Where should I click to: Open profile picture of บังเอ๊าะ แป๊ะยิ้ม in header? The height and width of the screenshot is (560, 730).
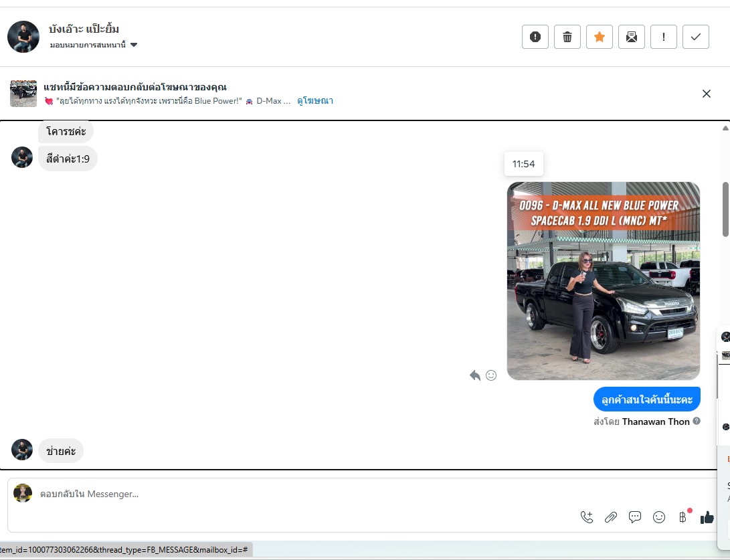tap(23, 37)
